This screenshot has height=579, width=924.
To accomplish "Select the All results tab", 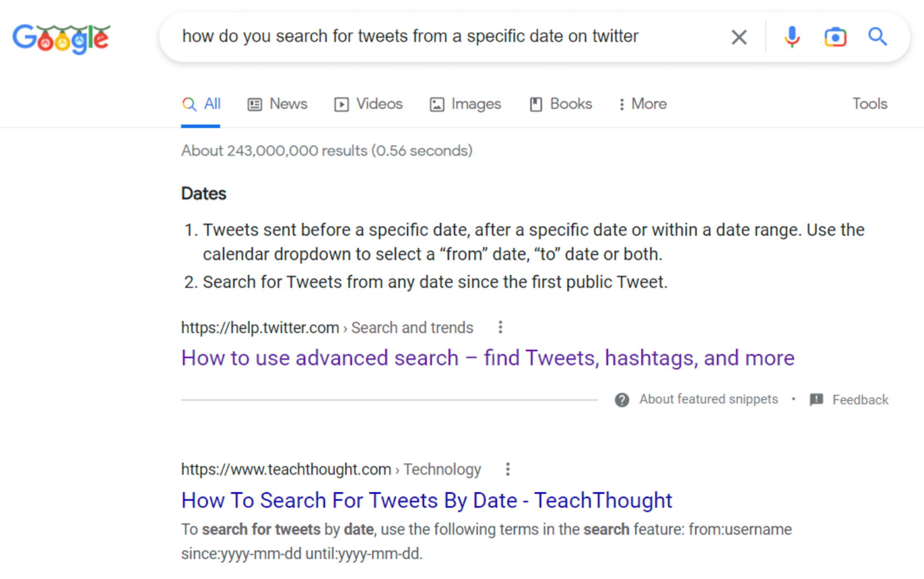I will 201,104.
